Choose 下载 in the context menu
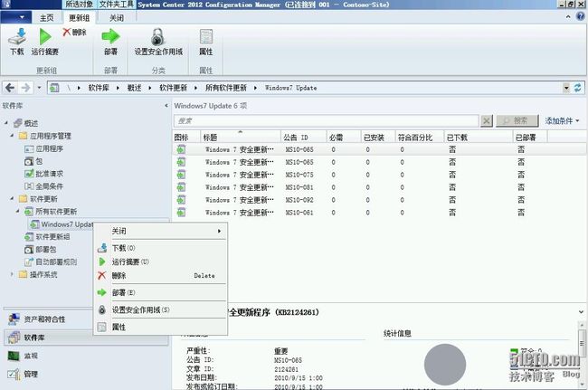 click(x=160, y=248)
